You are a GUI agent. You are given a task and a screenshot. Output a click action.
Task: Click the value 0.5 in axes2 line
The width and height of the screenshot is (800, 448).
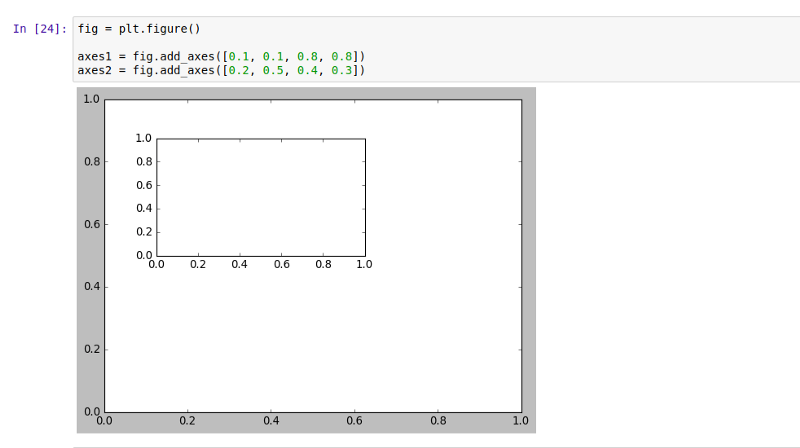point(273,70)
